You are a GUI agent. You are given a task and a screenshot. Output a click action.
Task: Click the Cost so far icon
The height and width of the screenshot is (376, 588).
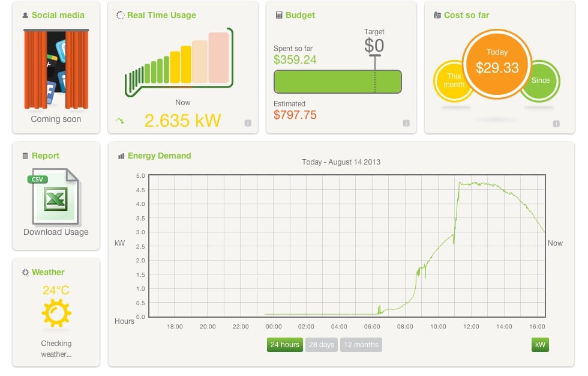[437, 15]
